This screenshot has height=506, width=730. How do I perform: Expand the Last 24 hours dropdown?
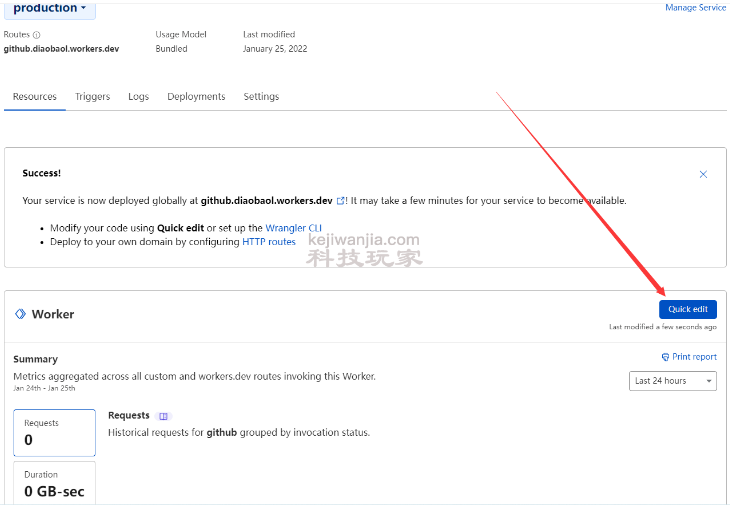pos(673,381)
